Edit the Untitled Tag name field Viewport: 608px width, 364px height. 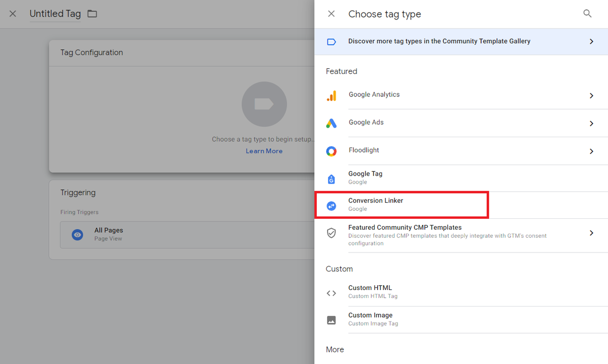(55, 14)
